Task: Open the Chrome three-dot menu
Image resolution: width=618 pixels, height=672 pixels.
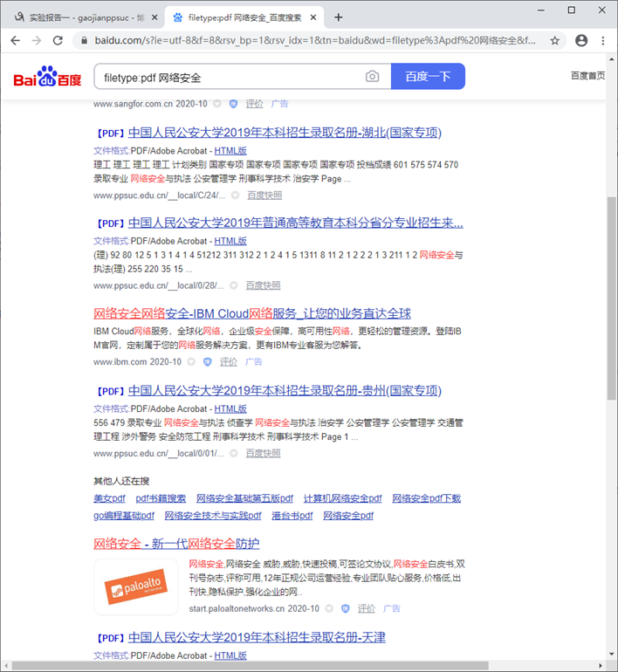Action: click(x=603, y=41)
